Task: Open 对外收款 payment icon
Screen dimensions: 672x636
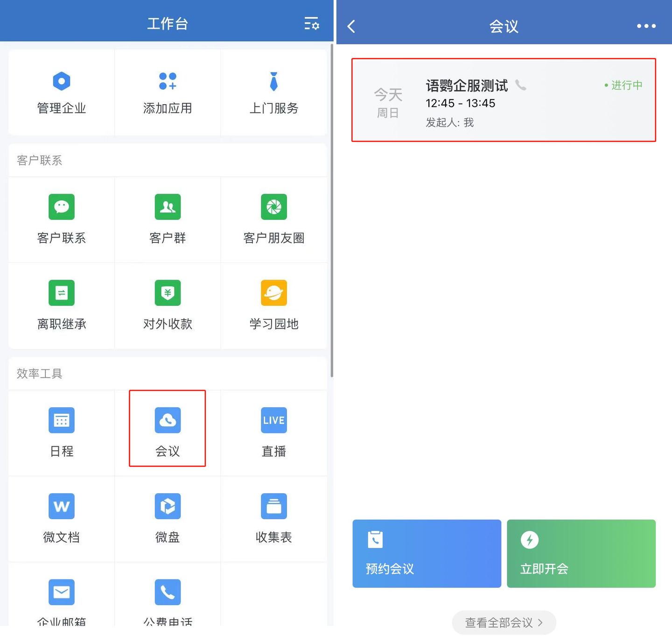Action: (x=168, y=293)
